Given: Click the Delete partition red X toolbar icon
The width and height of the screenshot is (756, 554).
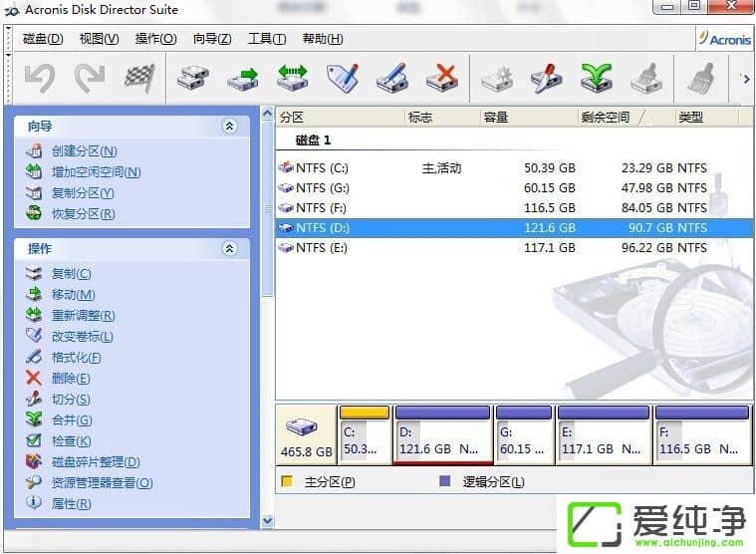Looking at the screenshot, I should coord(442,78).
